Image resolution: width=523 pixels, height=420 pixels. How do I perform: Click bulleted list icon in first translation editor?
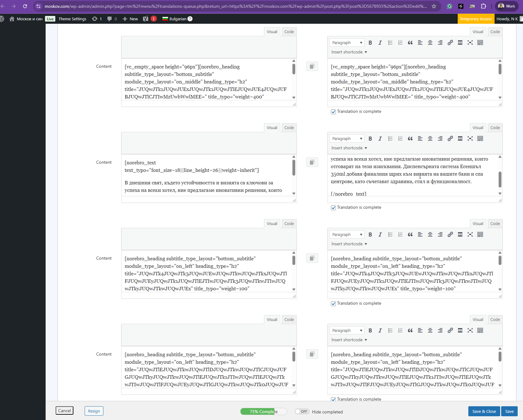390,42
